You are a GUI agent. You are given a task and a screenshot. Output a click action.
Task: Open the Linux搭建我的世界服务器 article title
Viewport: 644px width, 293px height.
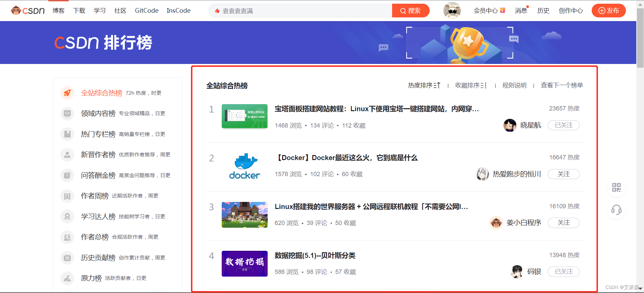coord(371,207)
